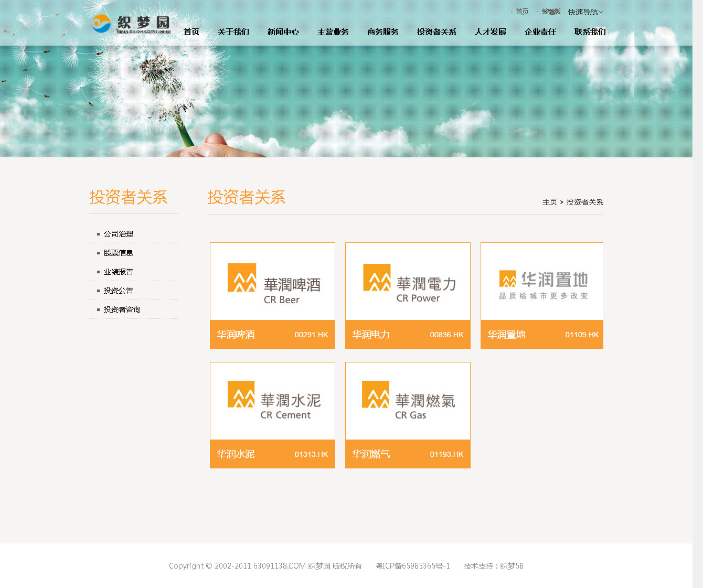Image resolution: width=703 pixels, height=588 pixels.
Task: Click the small 首页 link at top right
Action: pyautogui.click(x=522, y=12)
